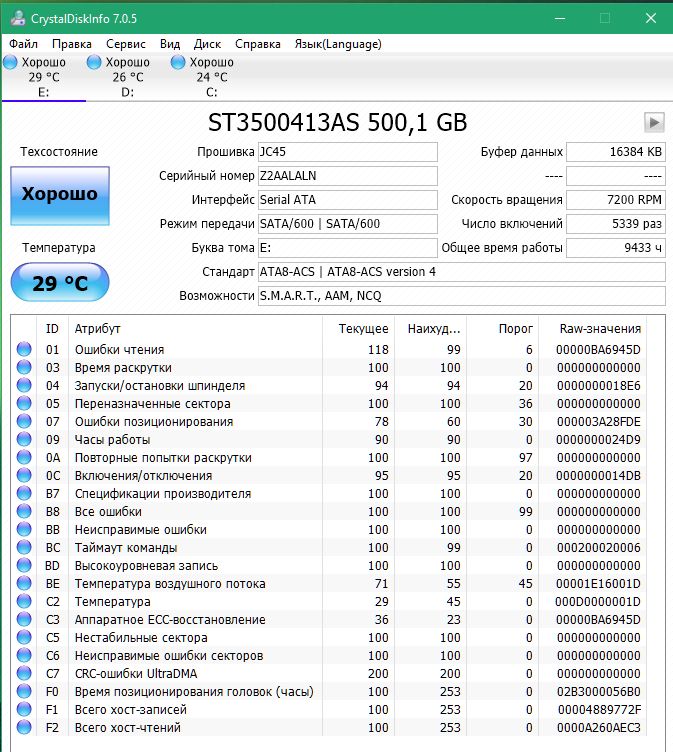Click the Буква тома field E:
The height and width of the screenshot is (752, 673).
coord(348,247)
